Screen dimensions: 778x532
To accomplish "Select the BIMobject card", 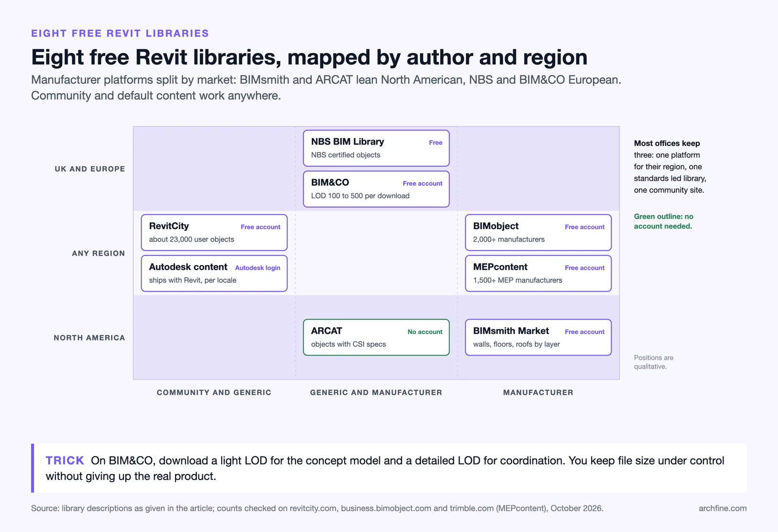I will tap(538, 232).
